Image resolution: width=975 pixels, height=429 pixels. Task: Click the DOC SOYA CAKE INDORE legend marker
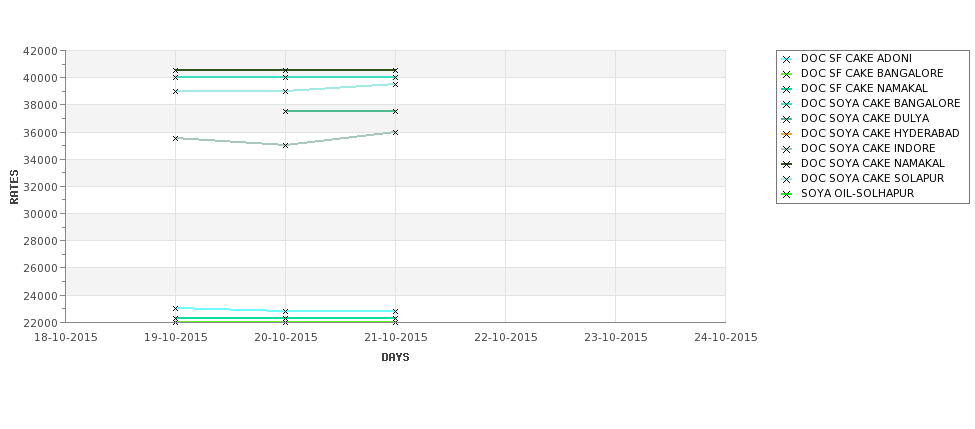point(787,149)
